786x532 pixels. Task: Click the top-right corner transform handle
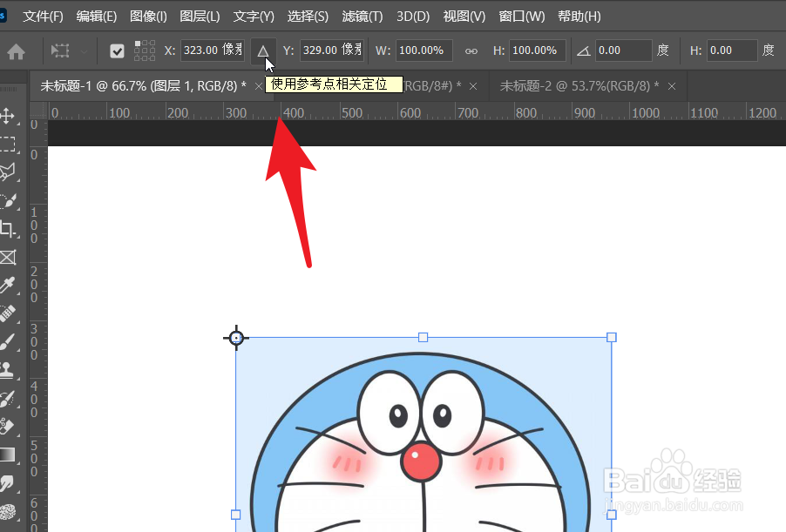(x=612, y=337)
